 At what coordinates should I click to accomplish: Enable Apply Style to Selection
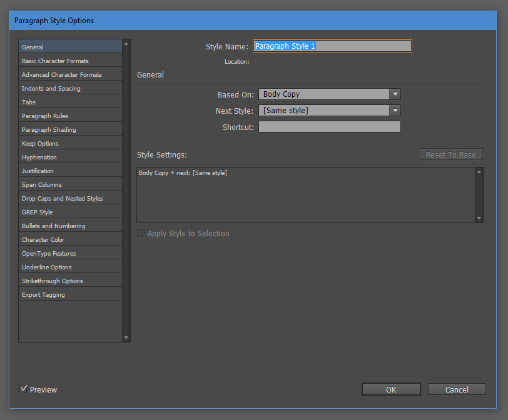coord(141,232)
